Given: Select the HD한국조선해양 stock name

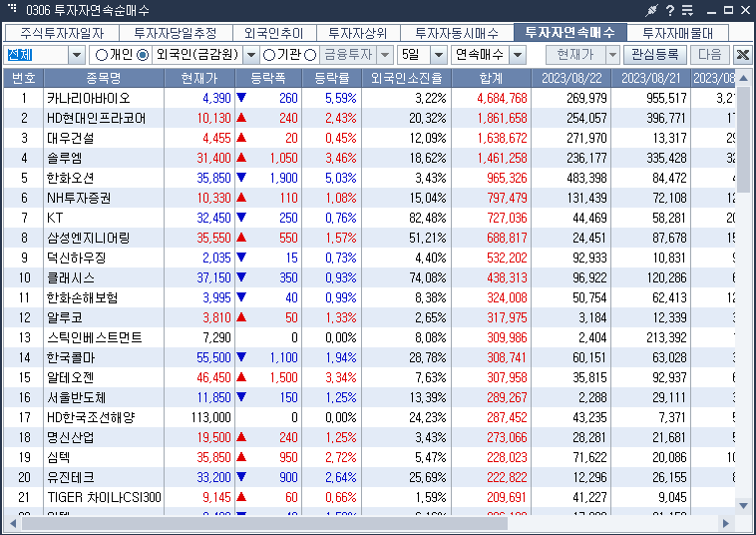Looking at the screenshot, I should [91, 417].
